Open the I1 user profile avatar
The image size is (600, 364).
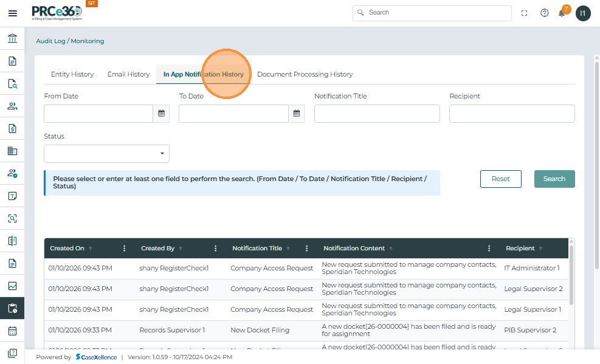583,13
